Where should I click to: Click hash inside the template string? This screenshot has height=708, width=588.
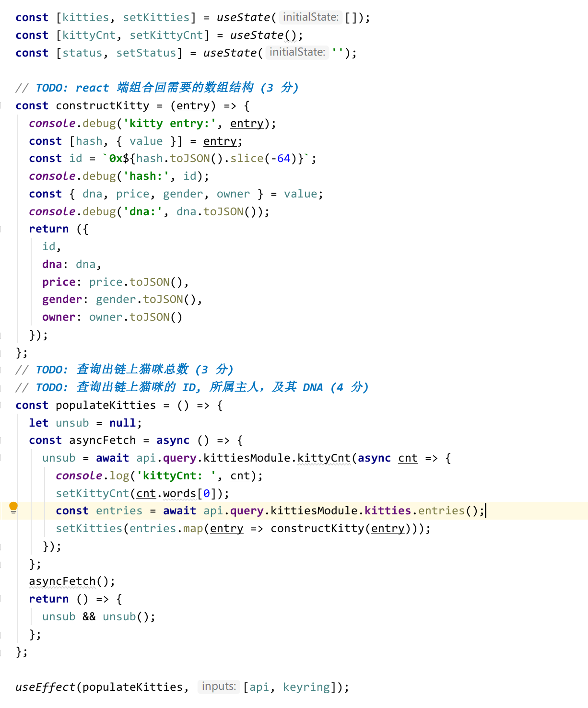point(150,158)
